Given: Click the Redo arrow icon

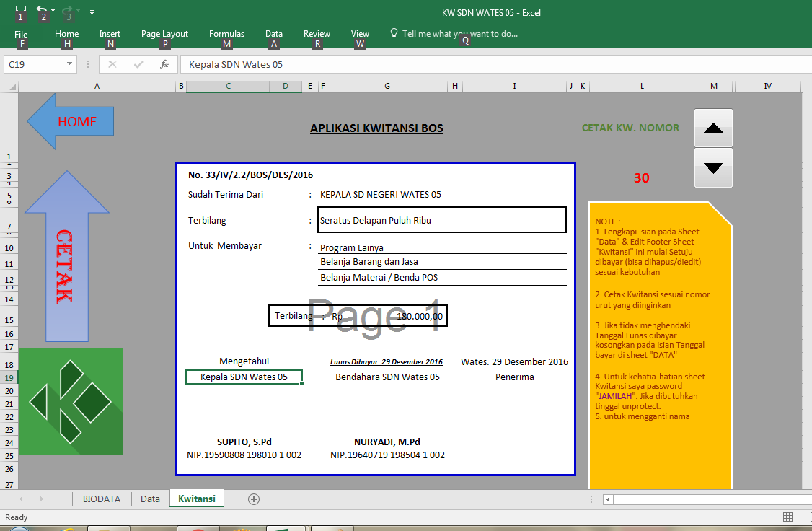Looking at the screenshot, I should [x=67, y=10].
